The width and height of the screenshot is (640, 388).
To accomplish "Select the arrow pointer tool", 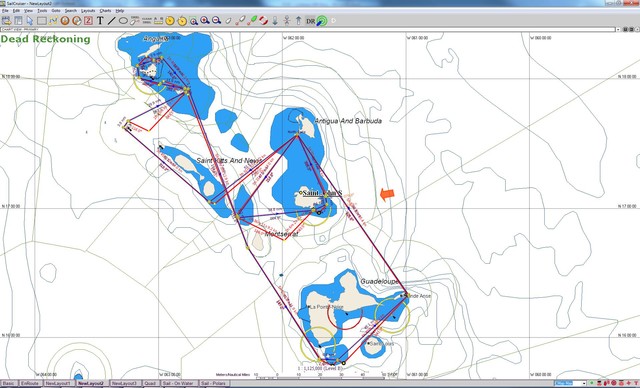I will coord(29,20).
